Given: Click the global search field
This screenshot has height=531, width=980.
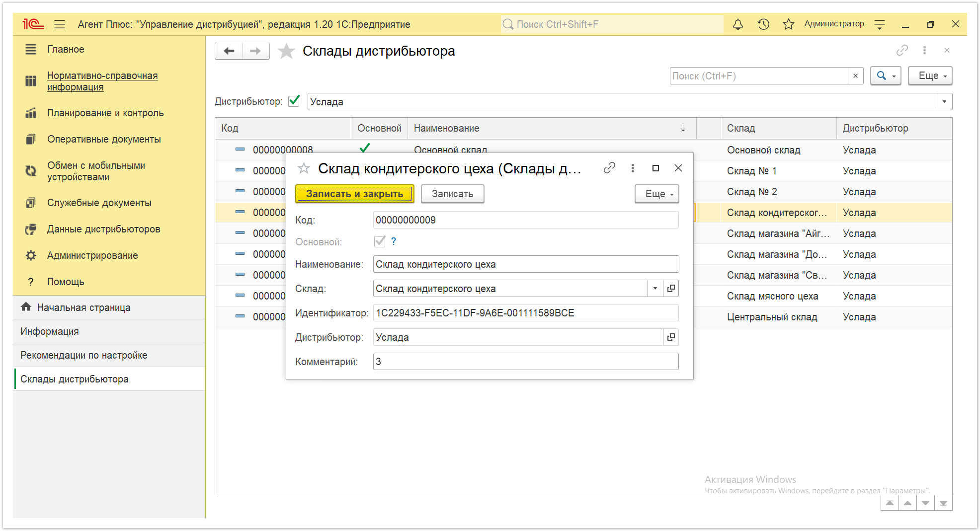Looking at the screenshot, I should [612, 24].
